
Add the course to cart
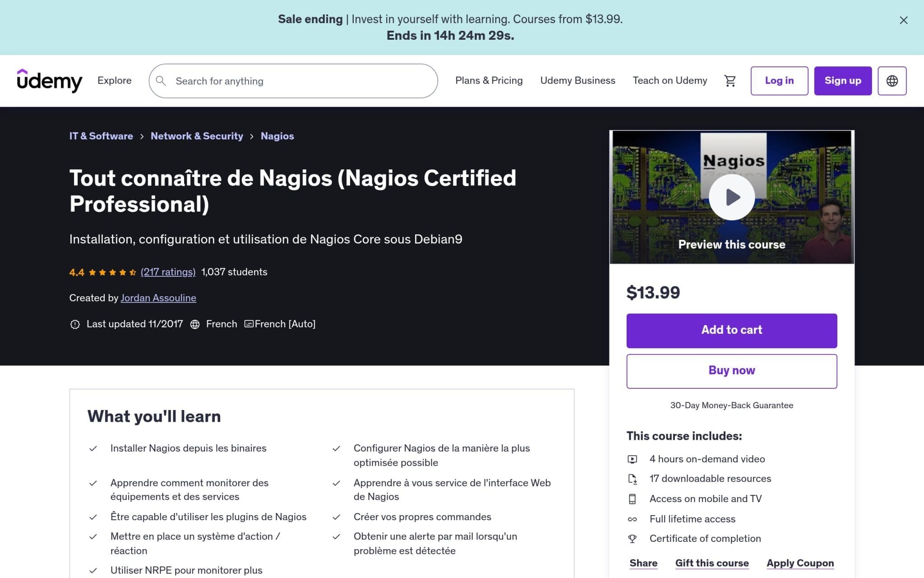731,331
